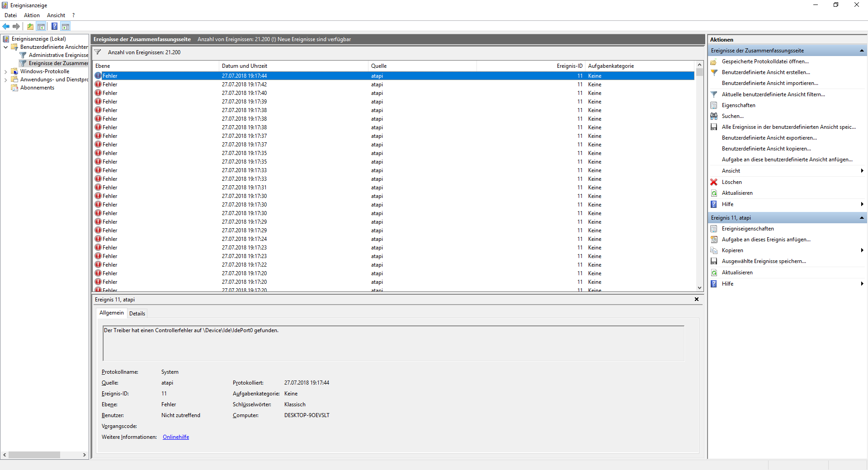Open the Aktion menu

pos(32,15)
